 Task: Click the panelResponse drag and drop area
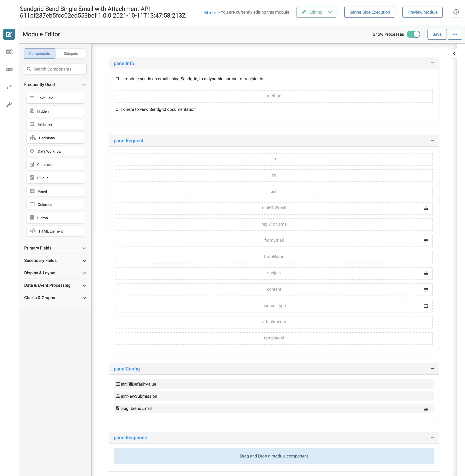274,456
